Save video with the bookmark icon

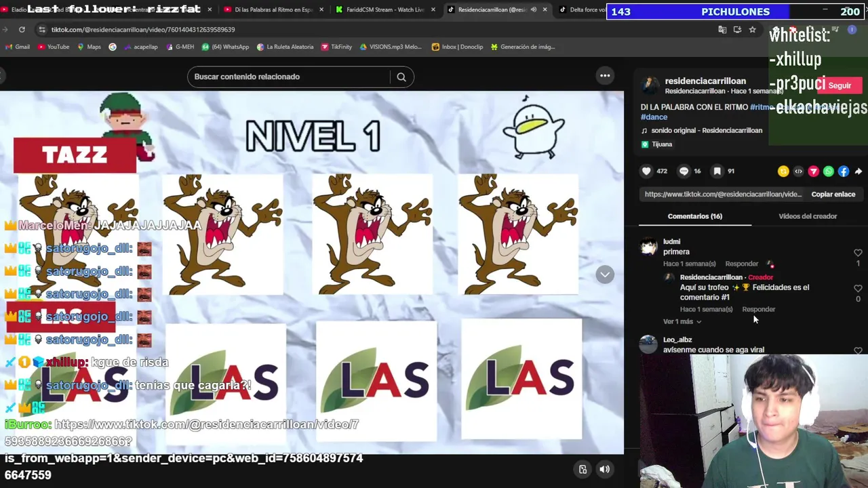click(717, 171)
